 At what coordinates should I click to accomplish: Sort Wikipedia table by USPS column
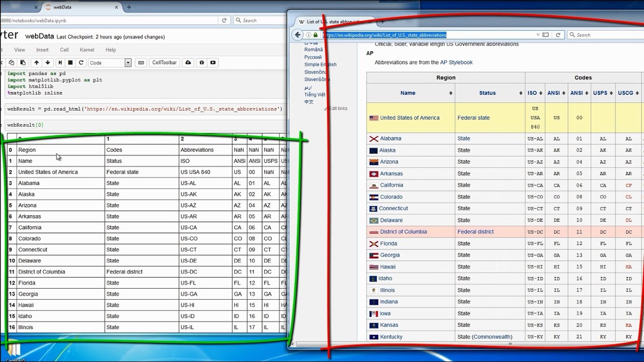pos(611,93)
